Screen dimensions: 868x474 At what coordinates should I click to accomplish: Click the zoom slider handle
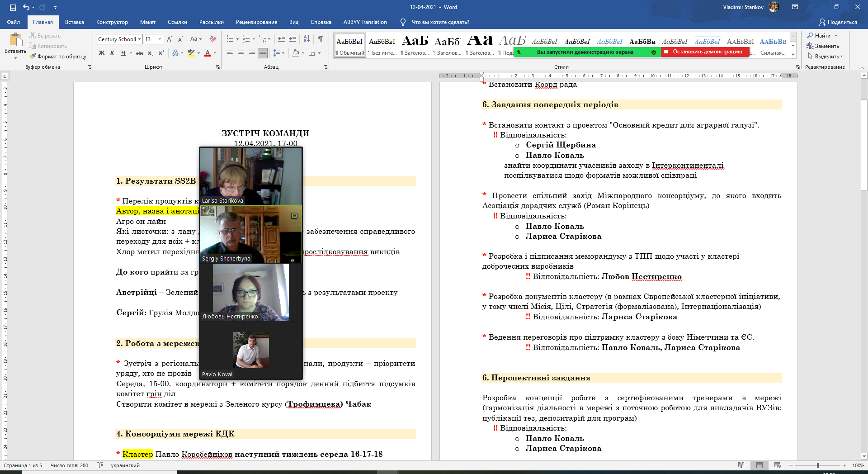(x=817, y=465)
